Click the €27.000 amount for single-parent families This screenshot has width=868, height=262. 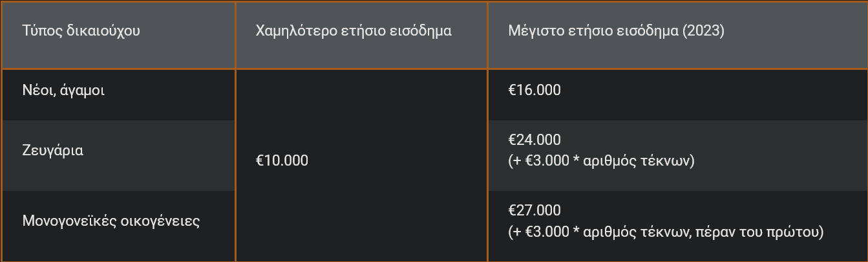pos(535,211)
